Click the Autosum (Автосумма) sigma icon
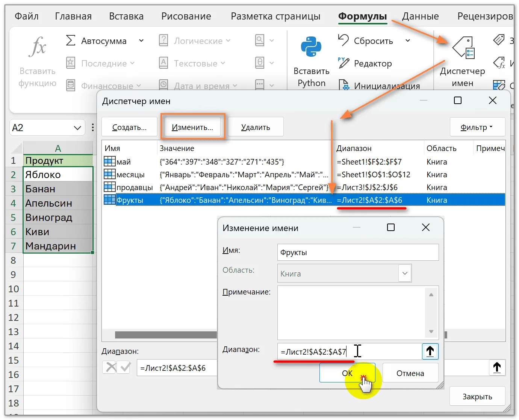The height and width of the screenshot is (420, 519). tap(71, 41)
